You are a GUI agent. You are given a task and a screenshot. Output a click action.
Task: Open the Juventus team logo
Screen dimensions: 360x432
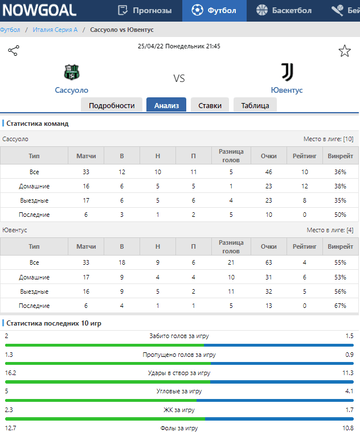(287, 72)
